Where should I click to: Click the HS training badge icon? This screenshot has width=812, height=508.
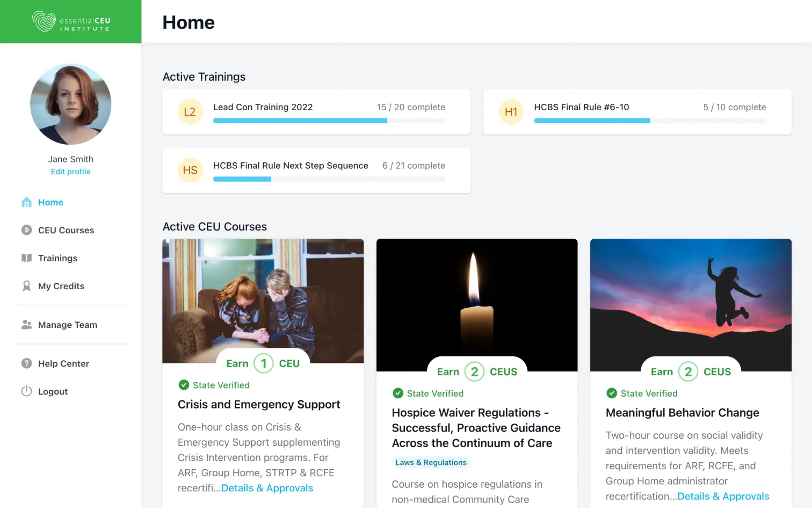coord(190,170)
